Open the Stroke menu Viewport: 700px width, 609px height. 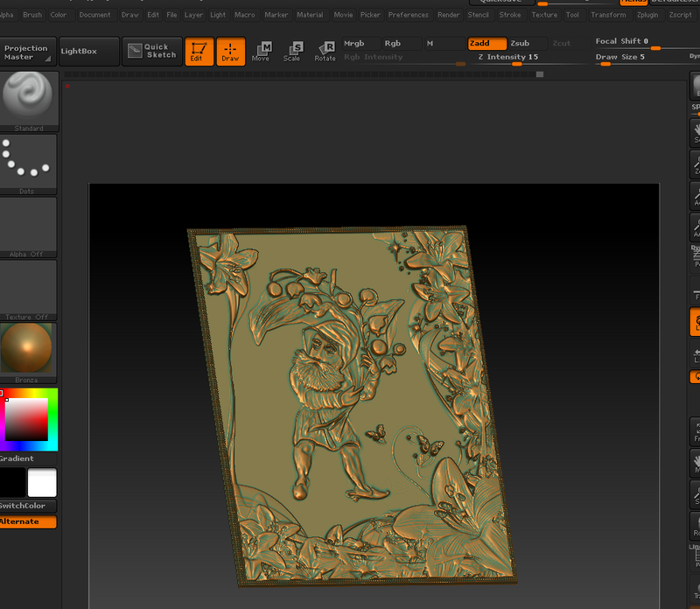tap(510, 15)
